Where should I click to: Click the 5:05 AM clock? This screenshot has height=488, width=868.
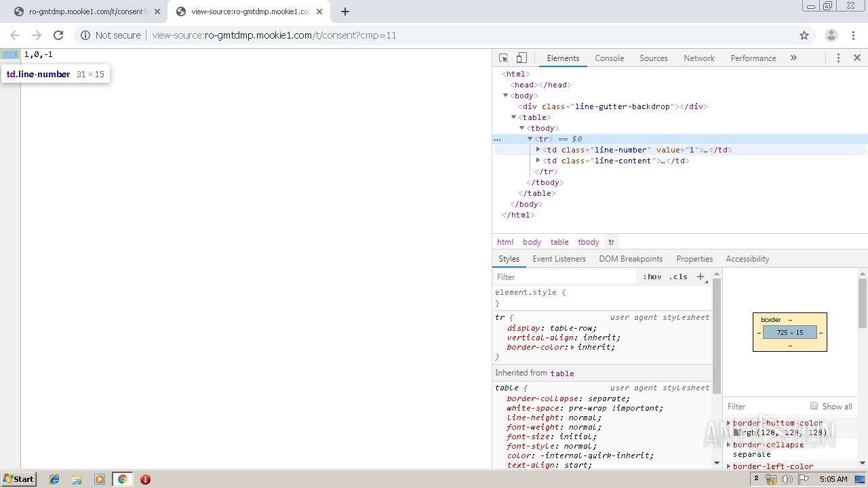(x=833, y=479)
